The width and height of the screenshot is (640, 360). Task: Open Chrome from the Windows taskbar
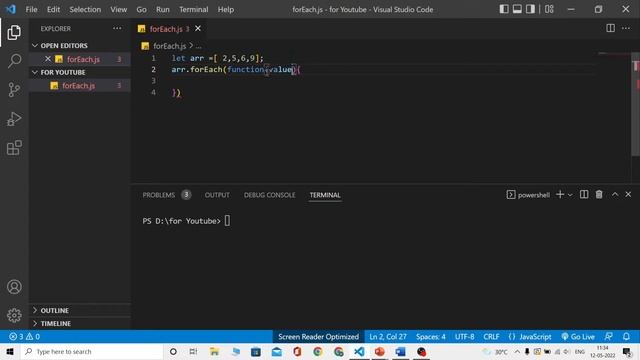coord(318,351)
